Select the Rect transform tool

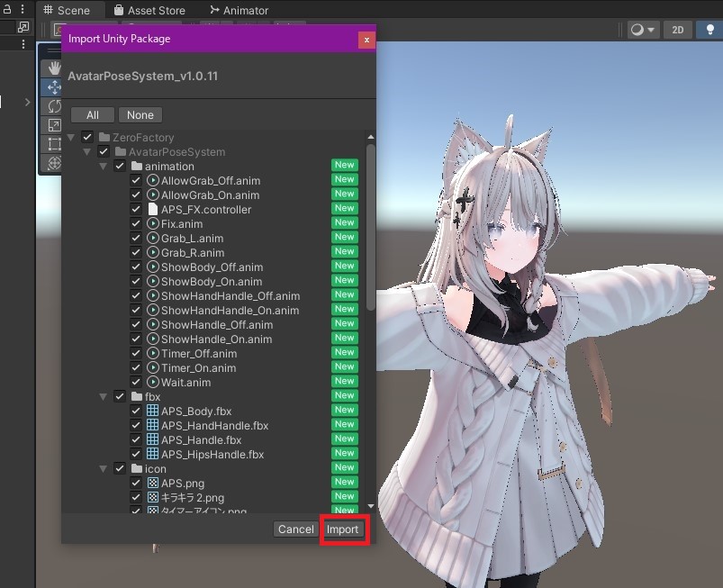pyautogui.click(x=54, y=144)
